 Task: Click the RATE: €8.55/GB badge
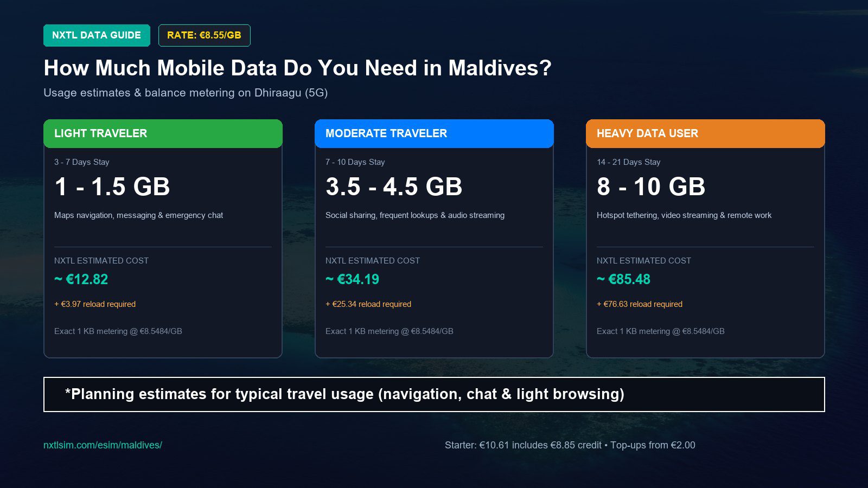(204, 35)
